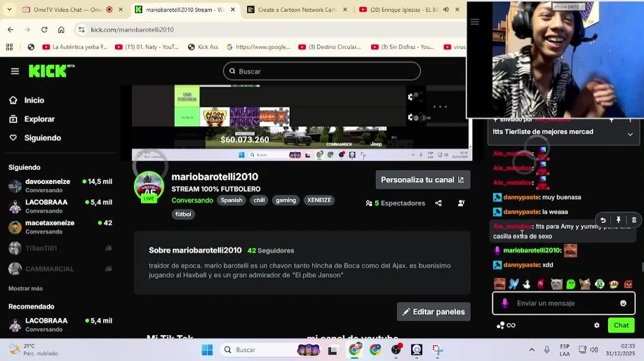Click the green Chat send button

point(621,325)
